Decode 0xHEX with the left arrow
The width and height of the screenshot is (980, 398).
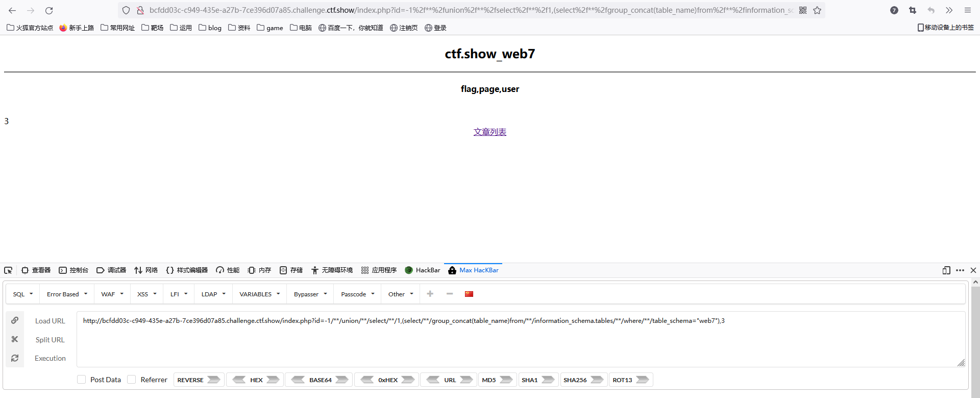click(x=367, y=380)
